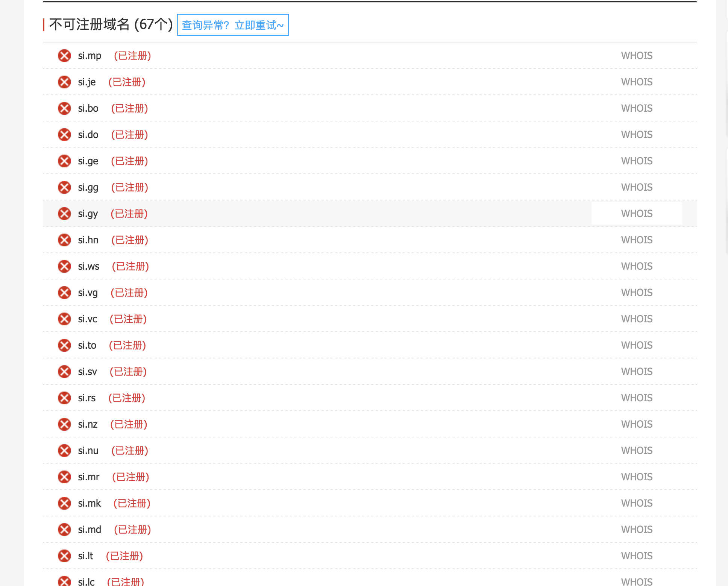Screen dimensions: 728x586
Task: Click the red X icon beside si.ws
Action: point(64,266)
